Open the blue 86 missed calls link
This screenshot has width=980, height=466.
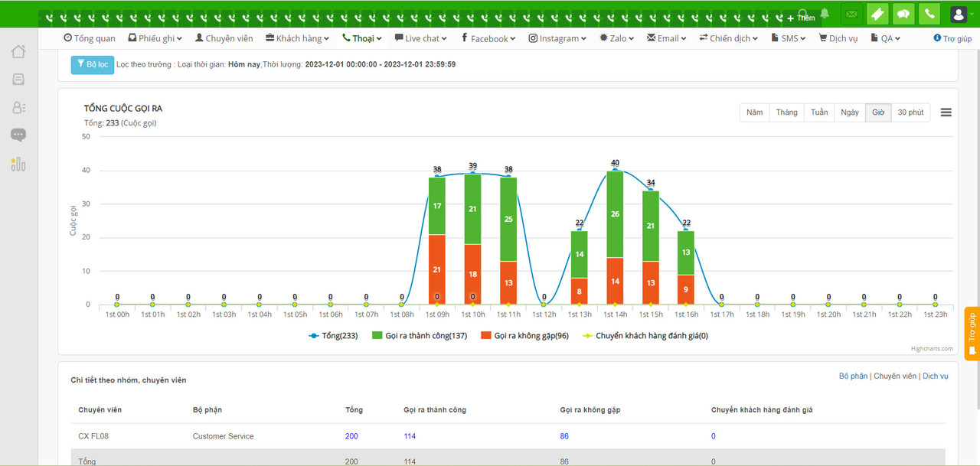564,436
